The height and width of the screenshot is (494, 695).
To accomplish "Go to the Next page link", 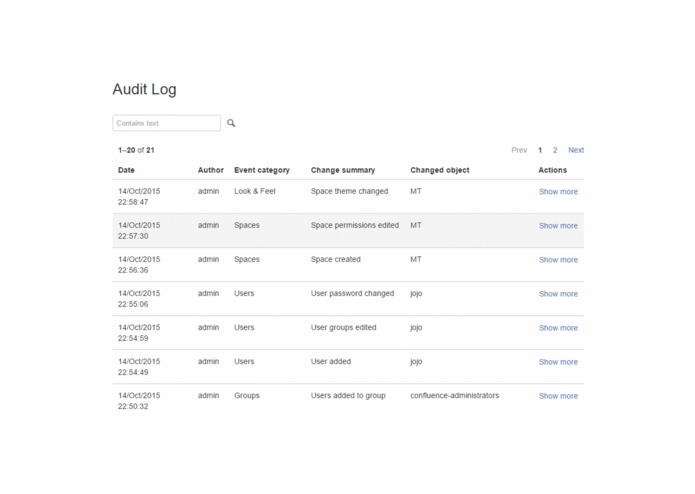I will pyautogui.click(x=576, y=150).
